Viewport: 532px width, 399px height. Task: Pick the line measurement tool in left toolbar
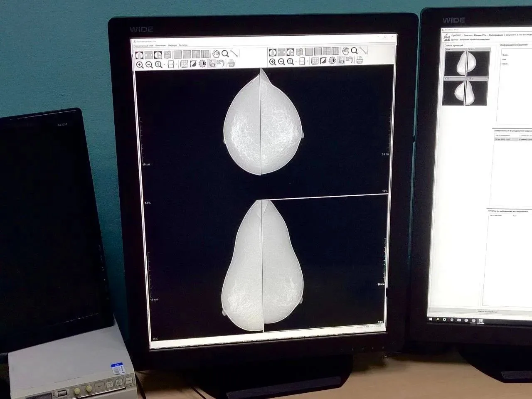234,53
